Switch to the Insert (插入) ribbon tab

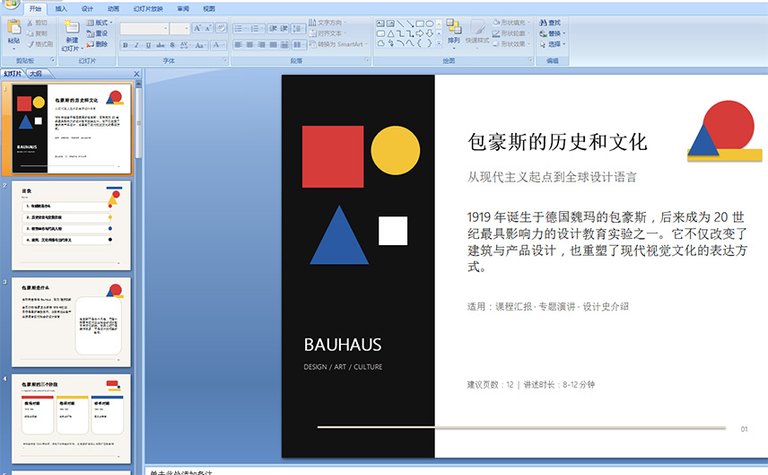61,8
